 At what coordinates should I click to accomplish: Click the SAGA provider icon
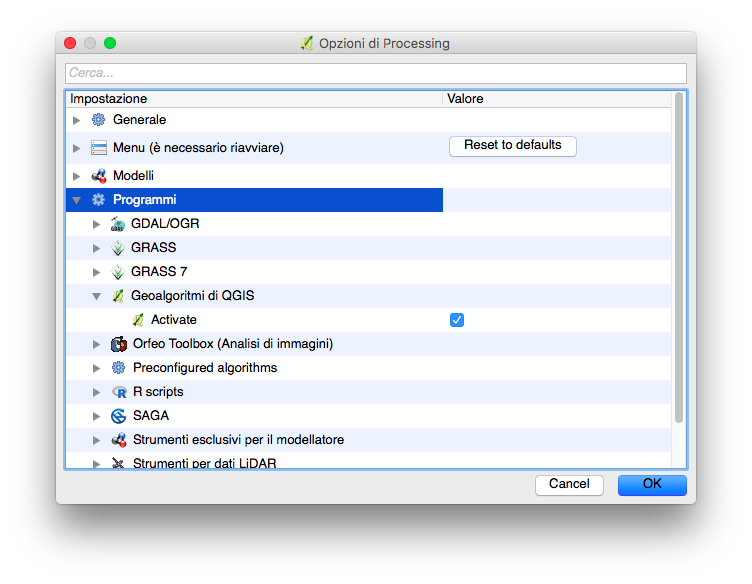click(118, 416)
